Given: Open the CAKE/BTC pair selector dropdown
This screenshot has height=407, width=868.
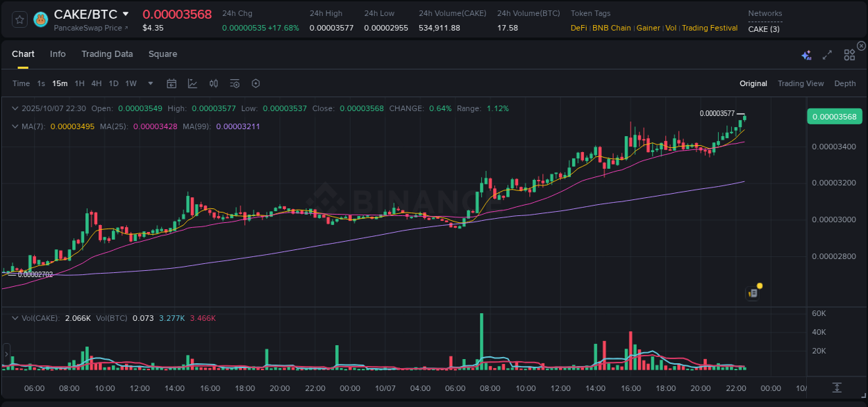Looking at the screenshot, I should click(x=126, y=13).
